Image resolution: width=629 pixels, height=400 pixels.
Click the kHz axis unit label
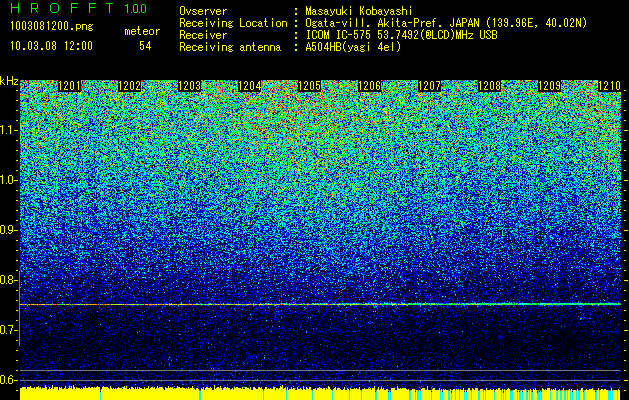pos(9,81)
